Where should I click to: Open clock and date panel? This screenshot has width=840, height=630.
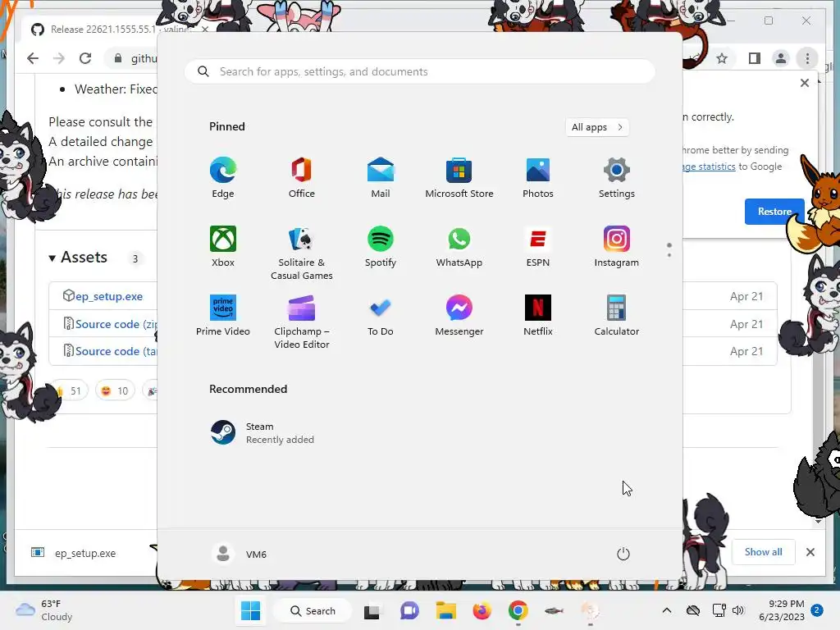pyautogui.click(x=782, y=610)
